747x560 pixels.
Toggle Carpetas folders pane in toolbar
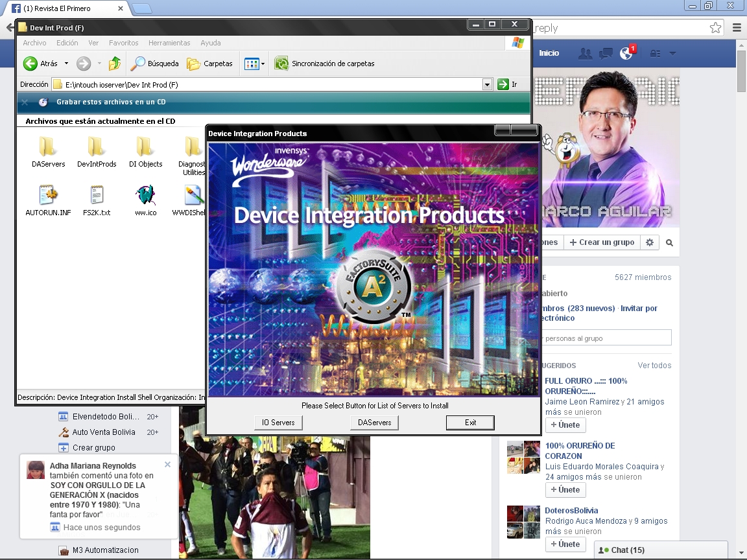pyautogui.click(x=209, y=64)
